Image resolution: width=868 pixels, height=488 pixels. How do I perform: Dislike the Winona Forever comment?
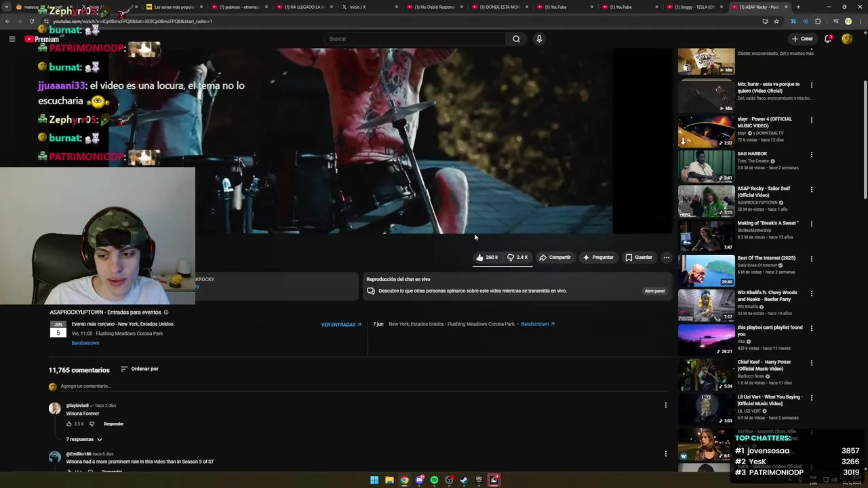click(92, 424)
